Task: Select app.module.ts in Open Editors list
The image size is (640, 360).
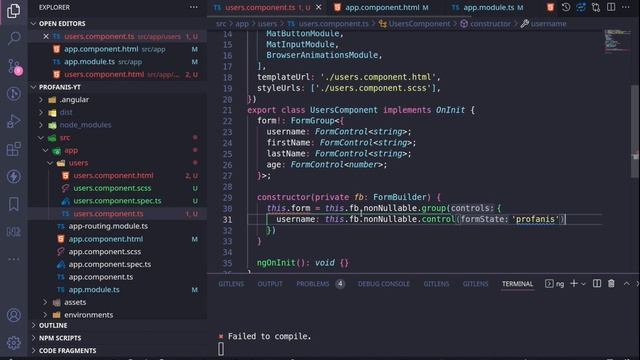Action: [89, 62]
